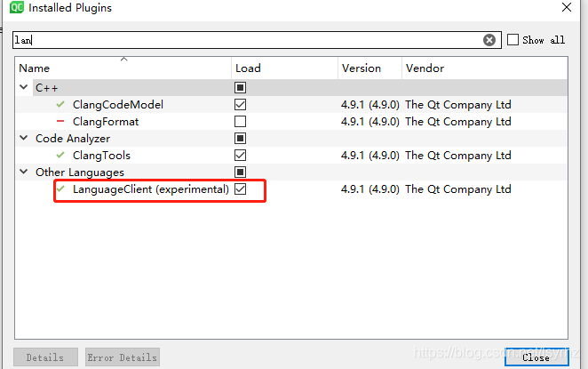
Task: Clear the plugin filter text with X icon
Action: [489, 40]
